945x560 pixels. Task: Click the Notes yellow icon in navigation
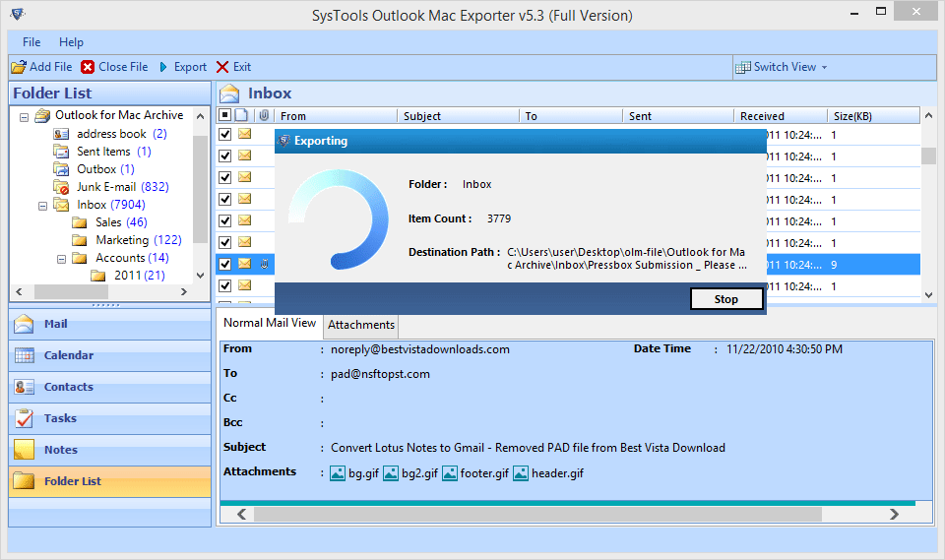[24, 449]
